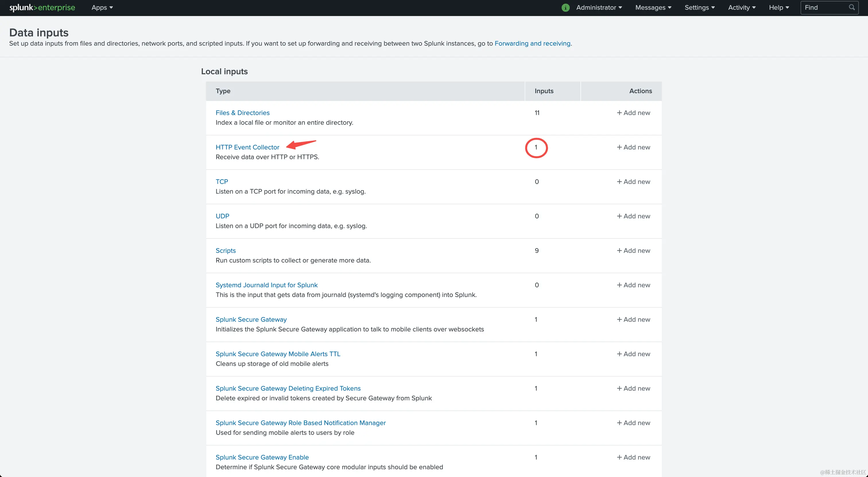Open the Messages dropdown
The width and height of the screenshot is (868, 477).
point(653,7)
